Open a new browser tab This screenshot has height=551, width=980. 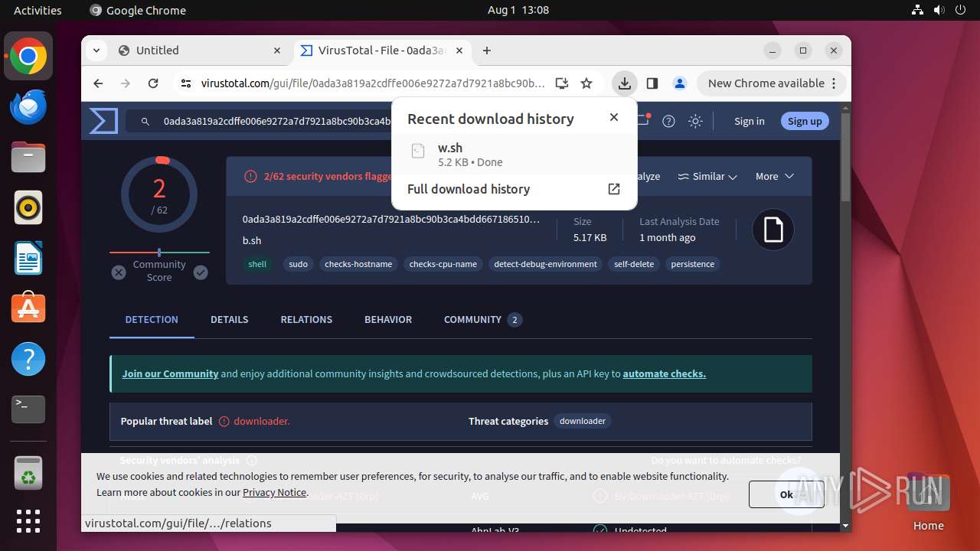[x=487, y=51]
